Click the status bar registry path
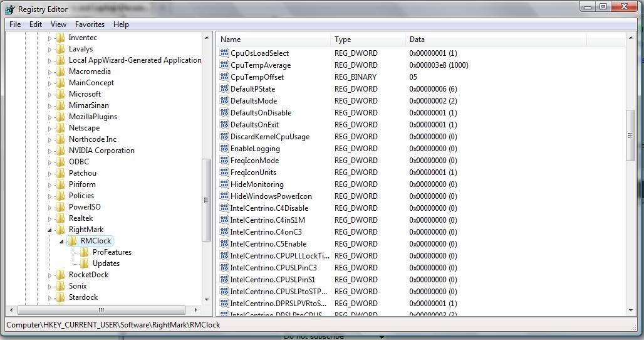Screen dimensions: 644x340 [x=113, y=325]
